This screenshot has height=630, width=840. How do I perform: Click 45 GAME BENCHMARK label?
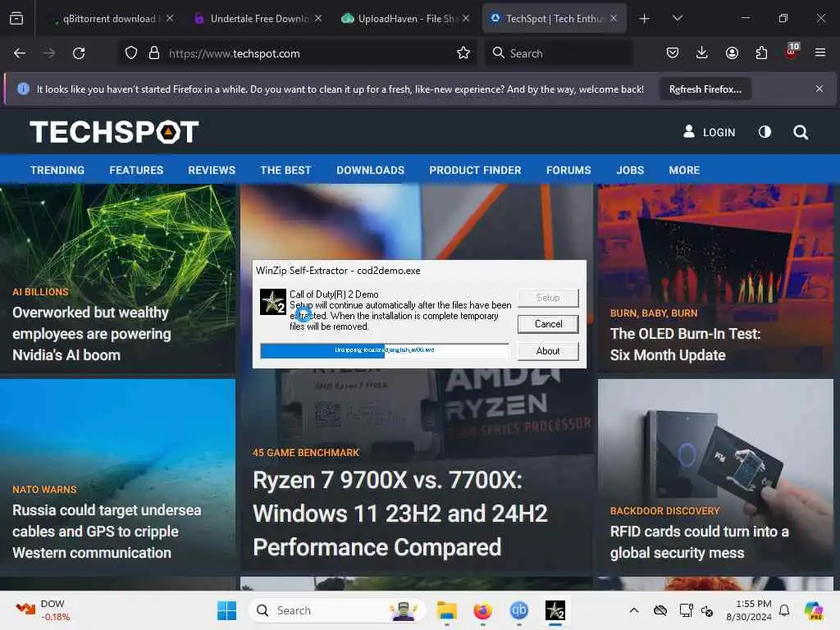click(x=306, y=453)
